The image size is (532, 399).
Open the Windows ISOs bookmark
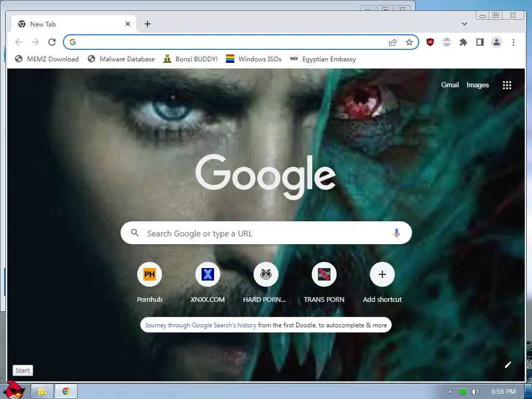[254, 59]
